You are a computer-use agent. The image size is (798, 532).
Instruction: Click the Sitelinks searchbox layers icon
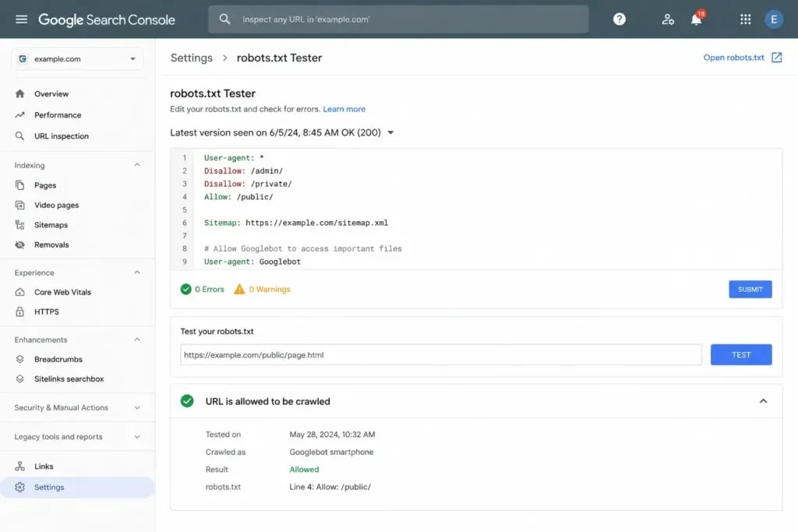(x=19, y=379)
